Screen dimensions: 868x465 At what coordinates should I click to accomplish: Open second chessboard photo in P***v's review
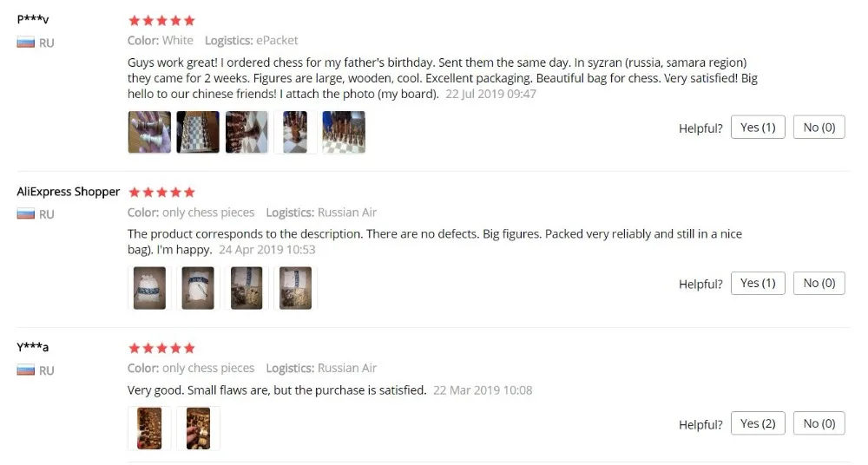198,133
